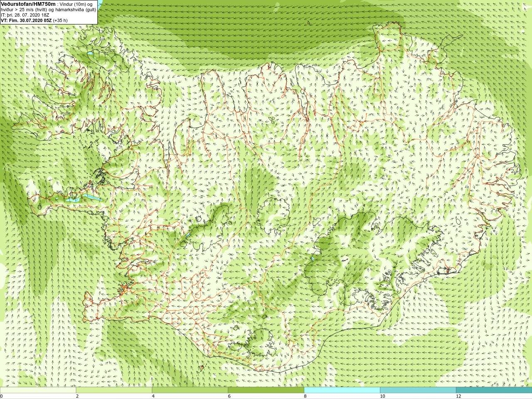Click the legend scale label '4'
532x399 pixels.
point(153,396)
